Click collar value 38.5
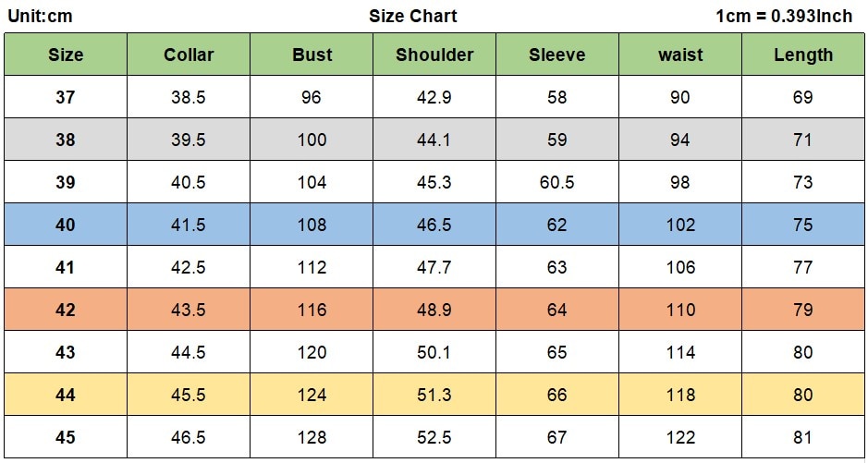The height and width of the screenshot is (463, 868). point(189,97)
